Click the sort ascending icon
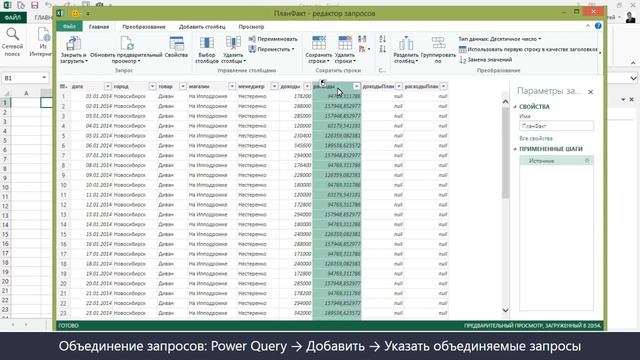 click(382, 39)
